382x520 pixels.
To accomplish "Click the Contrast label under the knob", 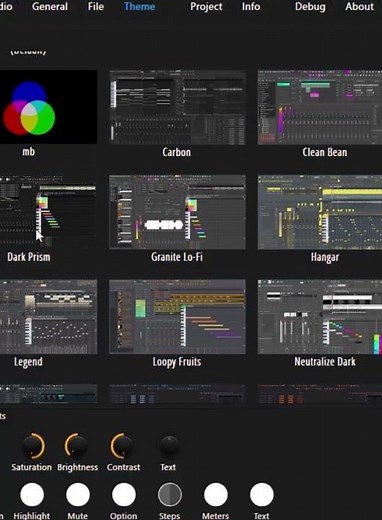I will pyautogui.click(x=123, y=467).
